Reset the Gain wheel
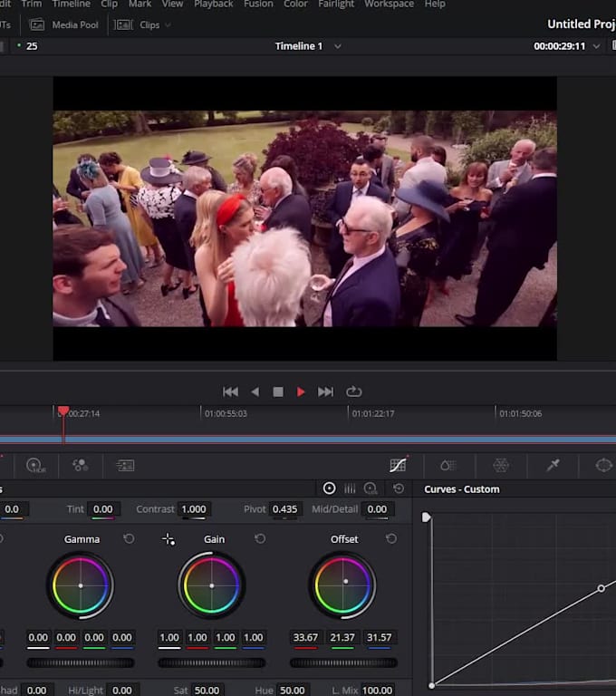Viewport: 616px width, 696px height. pyautogui.click(x=260, y=539)
